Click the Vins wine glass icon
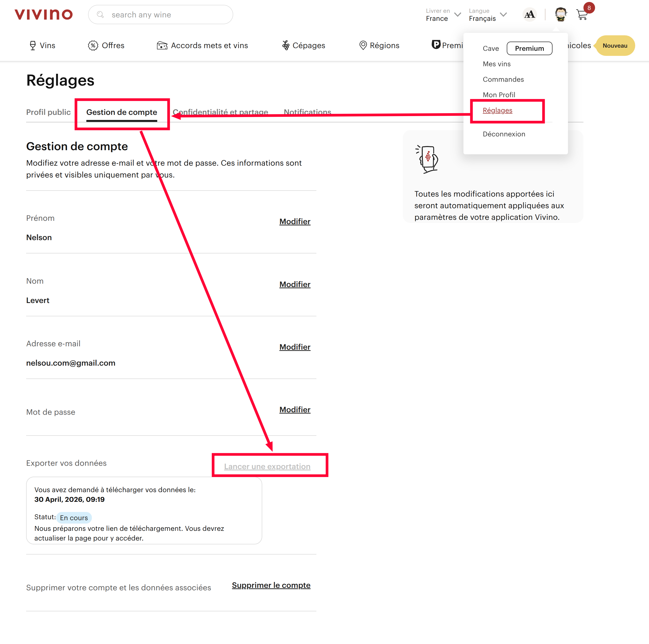 [x=33, y=45]
